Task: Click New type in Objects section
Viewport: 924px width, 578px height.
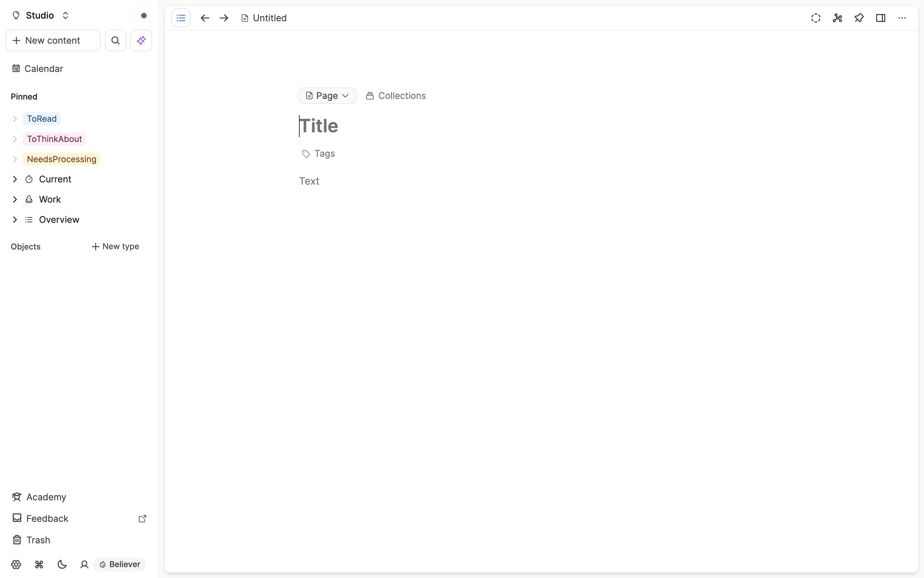Action: [115, 247]
